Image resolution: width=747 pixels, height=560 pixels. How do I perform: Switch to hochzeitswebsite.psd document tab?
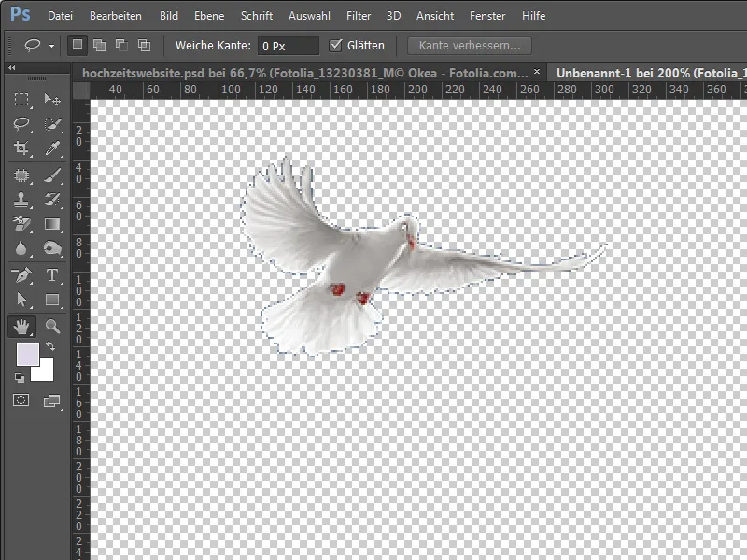coord(305,73)
